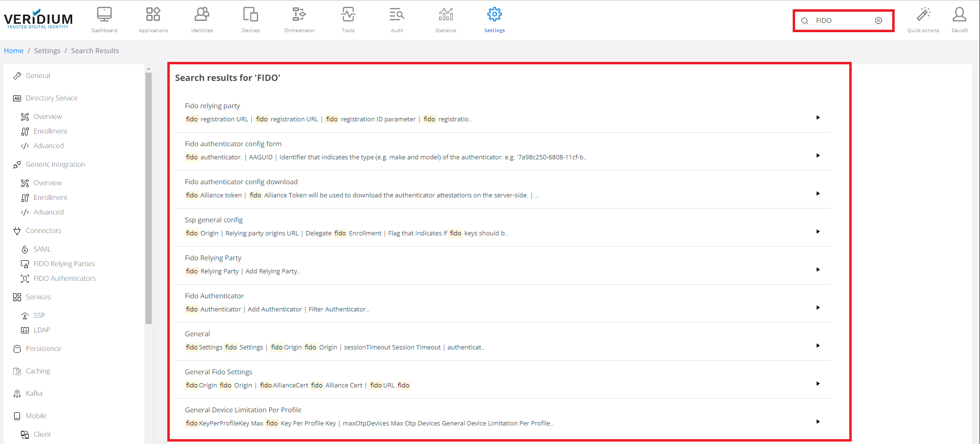The height and width of the screenshot is (444, 980).
Task: Select FIDO Relying Parties in sidebar
Action: tap(64, 264)
